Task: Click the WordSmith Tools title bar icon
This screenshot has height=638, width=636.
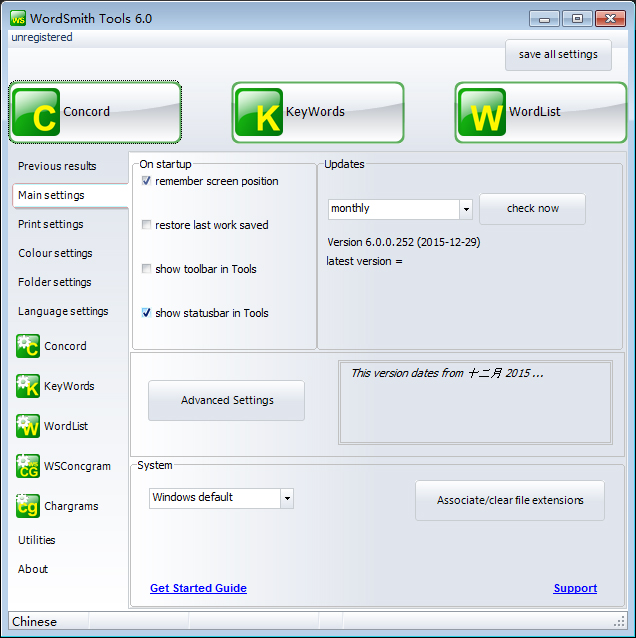Action: pyautogui.click(x=18, y=18)
